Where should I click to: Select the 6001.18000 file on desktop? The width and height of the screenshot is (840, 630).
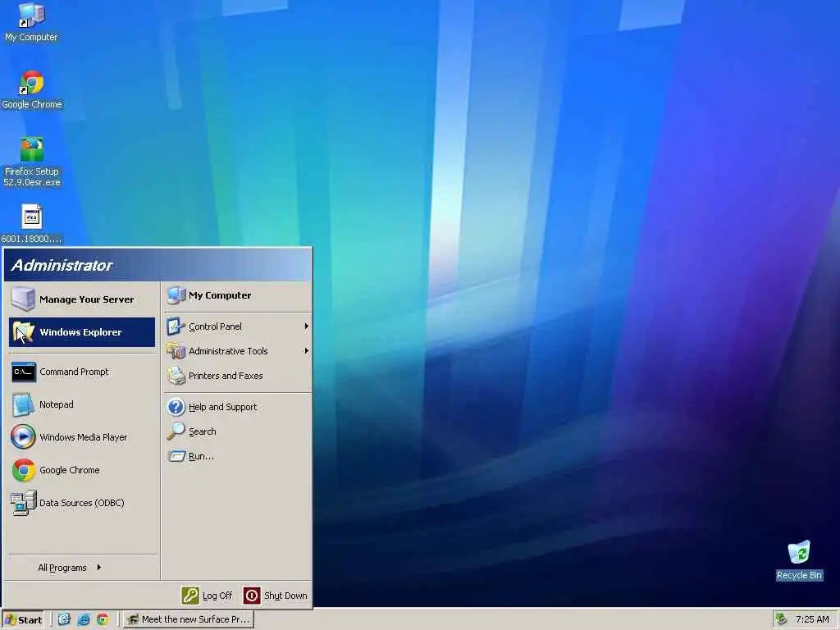point(32,224)
